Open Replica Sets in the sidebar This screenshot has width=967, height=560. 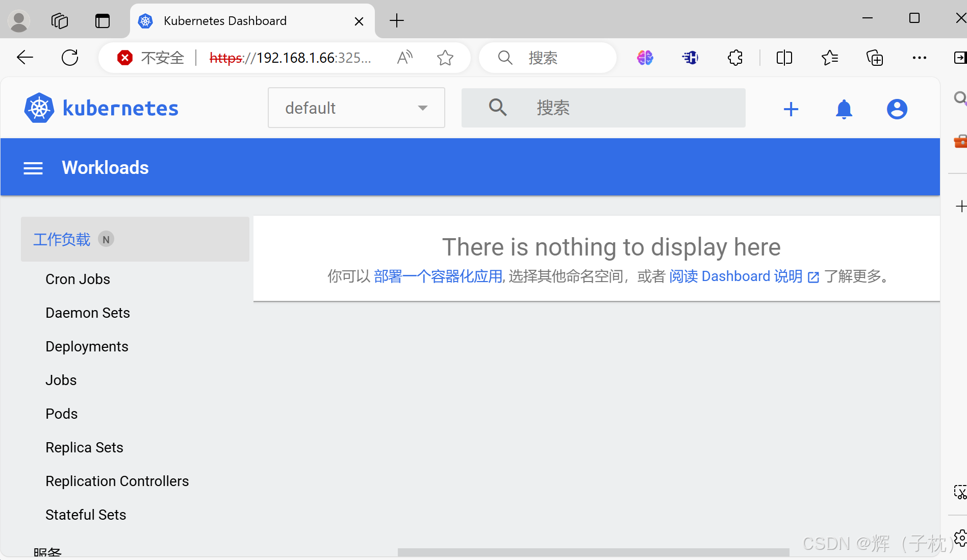coord(84,447)
